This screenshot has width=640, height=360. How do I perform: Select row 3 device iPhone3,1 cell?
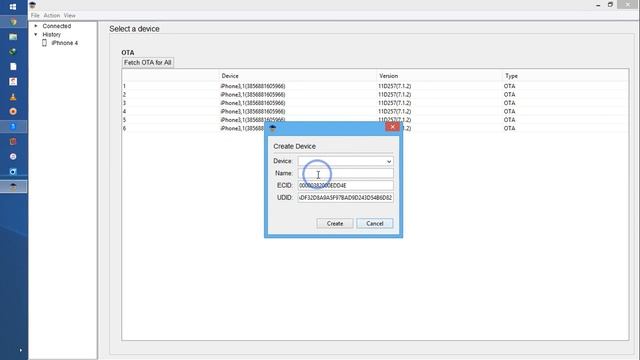point(253,103)
